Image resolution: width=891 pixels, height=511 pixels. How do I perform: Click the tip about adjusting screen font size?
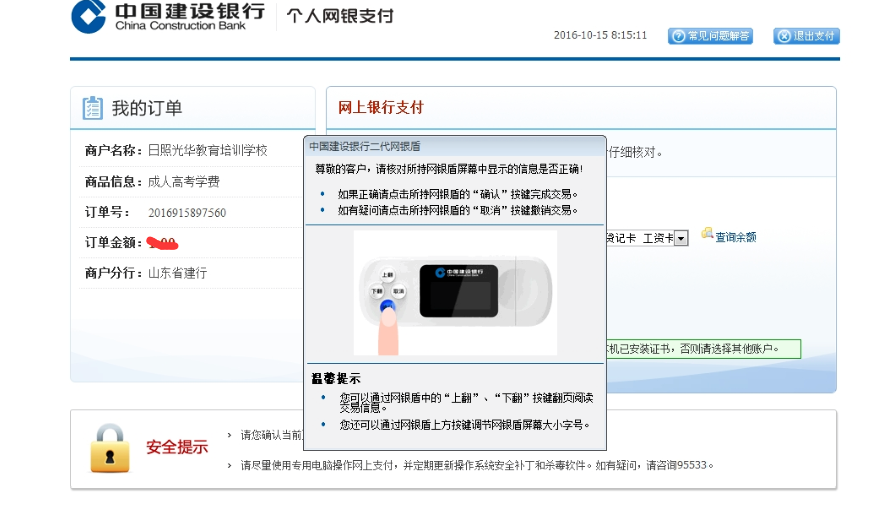click(465, 425)
